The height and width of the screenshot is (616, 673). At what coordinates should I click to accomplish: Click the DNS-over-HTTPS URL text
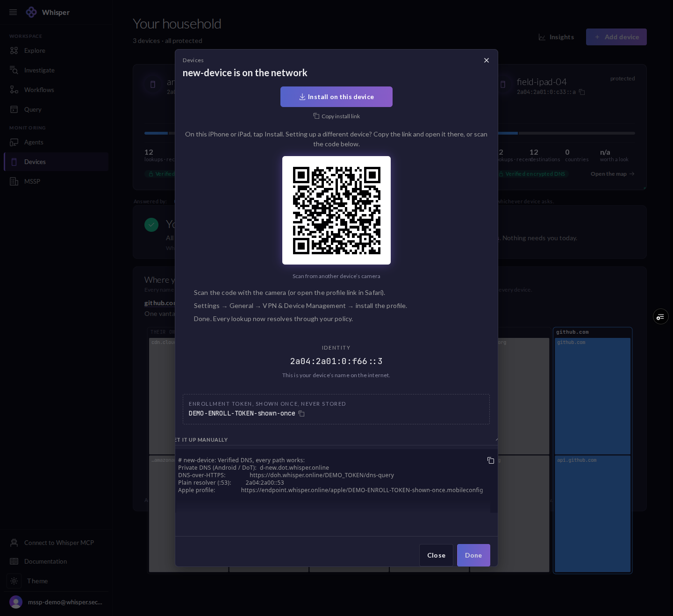coord(322,475)
